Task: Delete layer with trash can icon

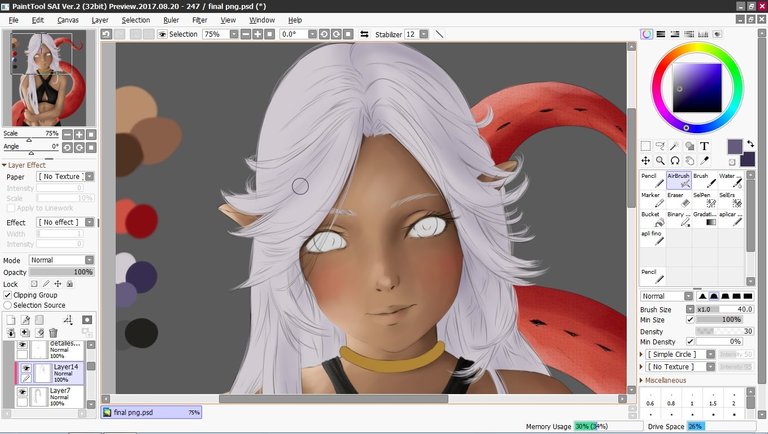Action: point(53,333)
